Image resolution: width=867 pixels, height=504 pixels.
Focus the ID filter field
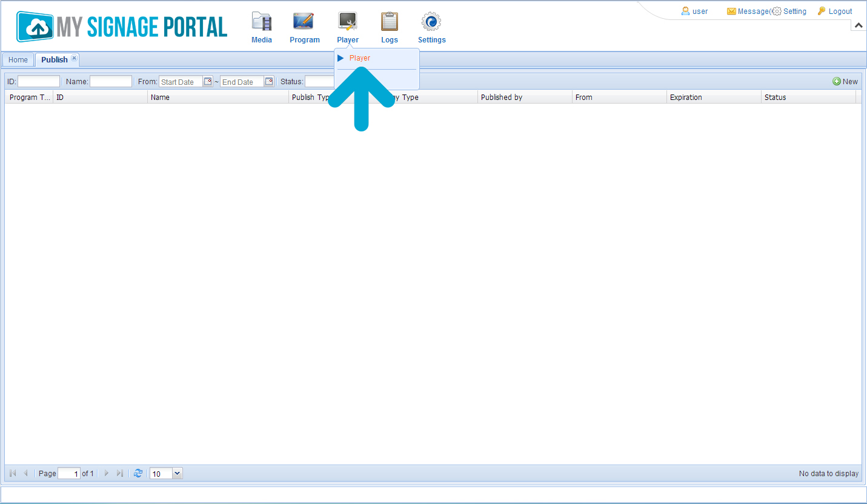pos(39,82)
